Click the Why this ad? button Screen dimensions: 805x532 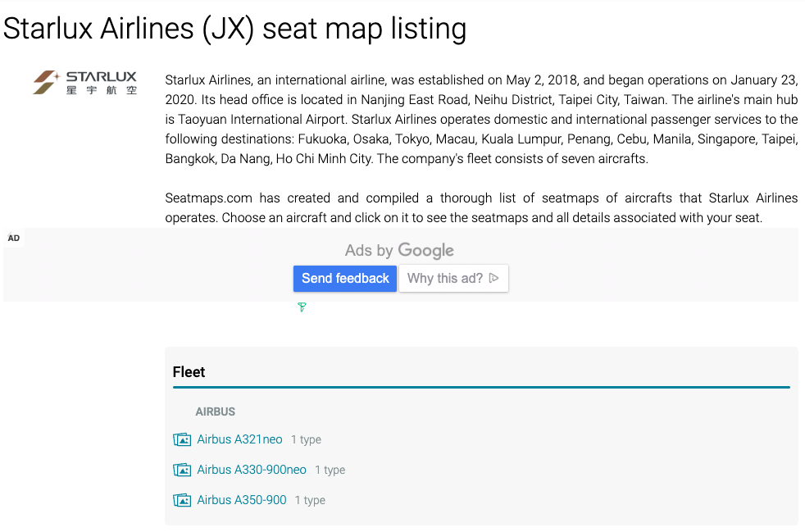(453, 279)
